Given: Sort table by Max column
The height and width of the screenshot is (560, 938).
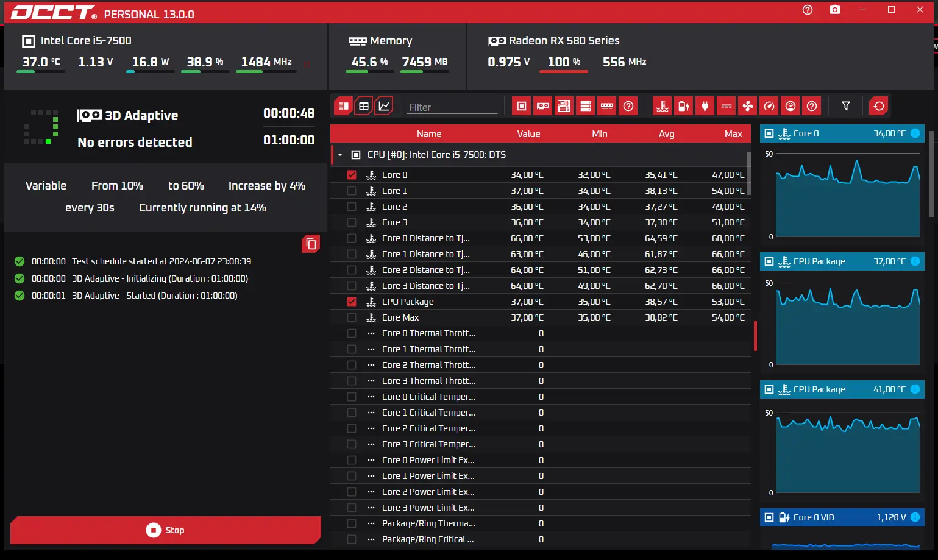Looking at the screenshot, I should (x=734, y=134).
